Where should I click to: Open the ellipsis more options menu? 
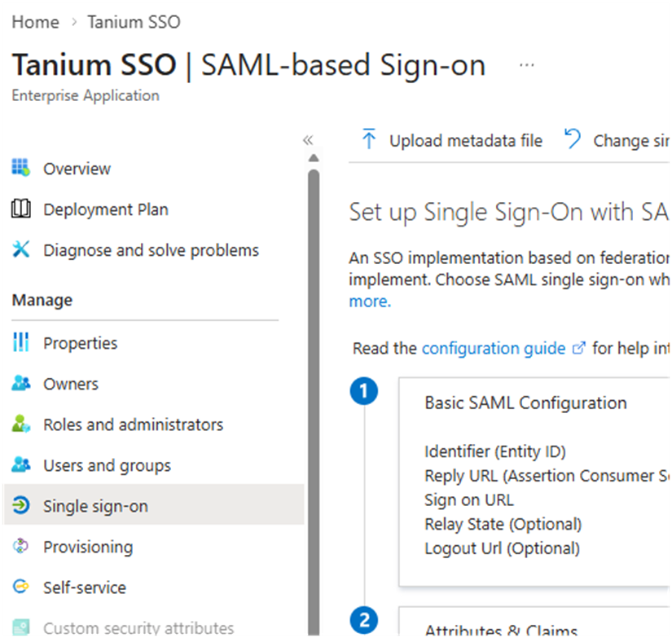click(x=527, y=65)
